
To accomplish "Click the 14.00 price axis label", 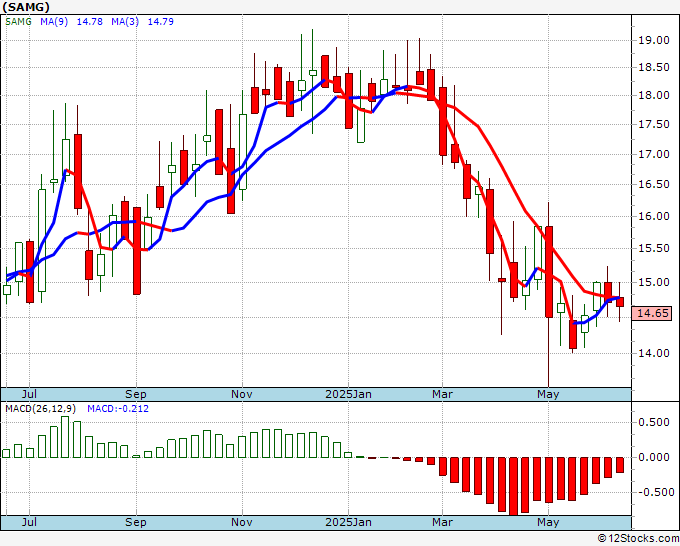I will pyautogui.click(x=654, y=353).
